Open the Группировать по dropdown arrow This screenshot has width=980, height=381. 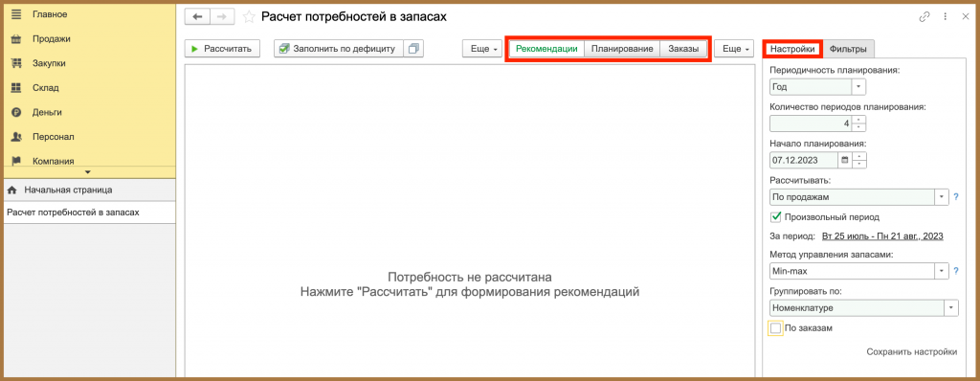tap(950, 308)
